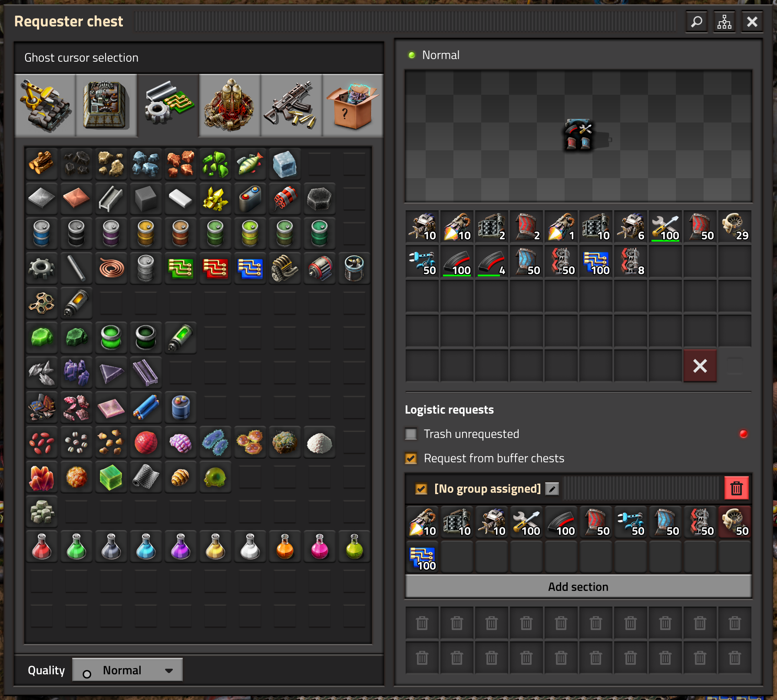Disable the No group assigned section checkbox
This screenshot has width=777, height=700.
(421, 489)
